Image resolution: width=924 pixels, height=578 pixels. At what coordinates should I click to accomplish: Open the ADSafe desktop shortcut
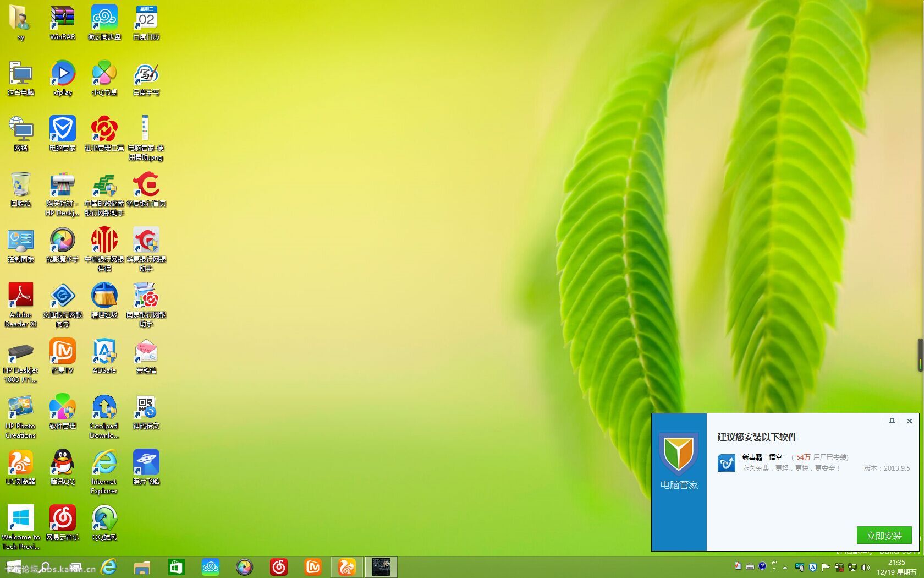click(x=105, y=356)
